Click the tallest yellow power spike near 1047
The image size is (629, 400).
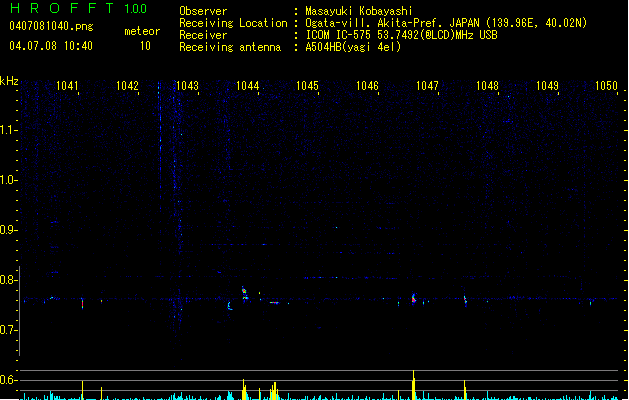414,385
